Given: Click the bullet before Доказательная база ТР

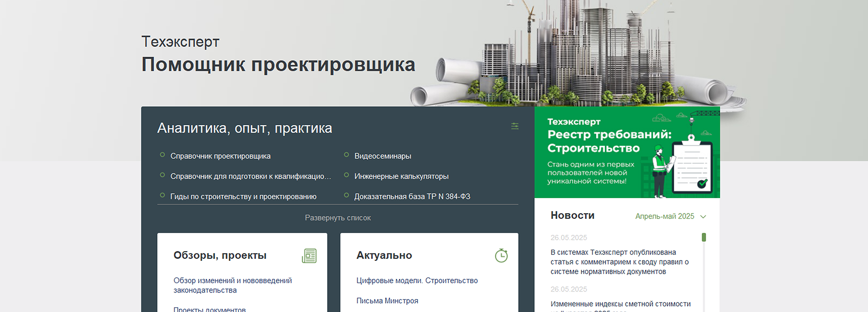Looking at the screenshot, I should (346, 195).
